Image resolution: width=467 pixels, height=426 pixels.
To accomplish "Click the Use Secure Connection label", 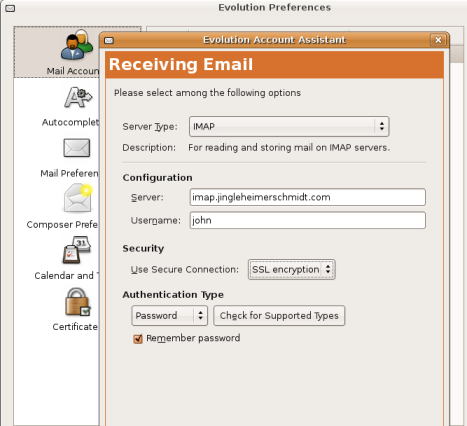I will click(x=185, y=269).
